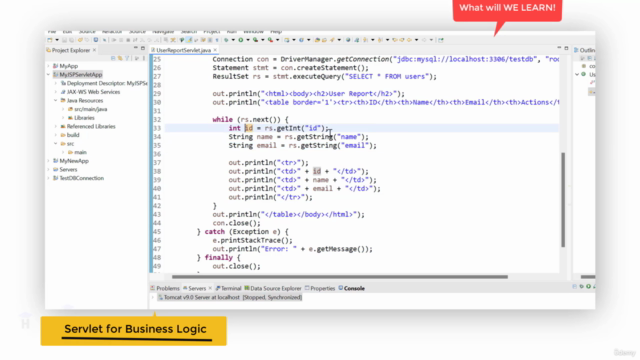This screenshot has height=360, width=640.
Task: Select the Tomcat v9.0 Server at localhost row
Action: 230,297
